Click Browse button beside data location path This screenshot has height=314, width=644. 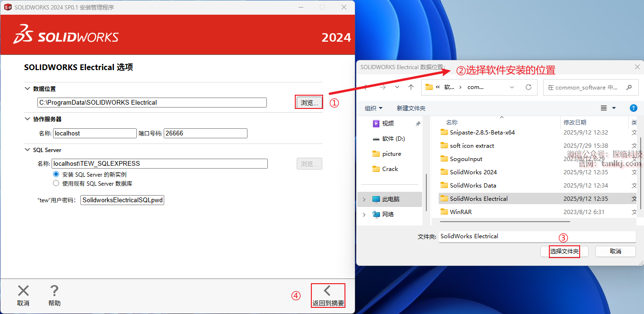(309, 102)
